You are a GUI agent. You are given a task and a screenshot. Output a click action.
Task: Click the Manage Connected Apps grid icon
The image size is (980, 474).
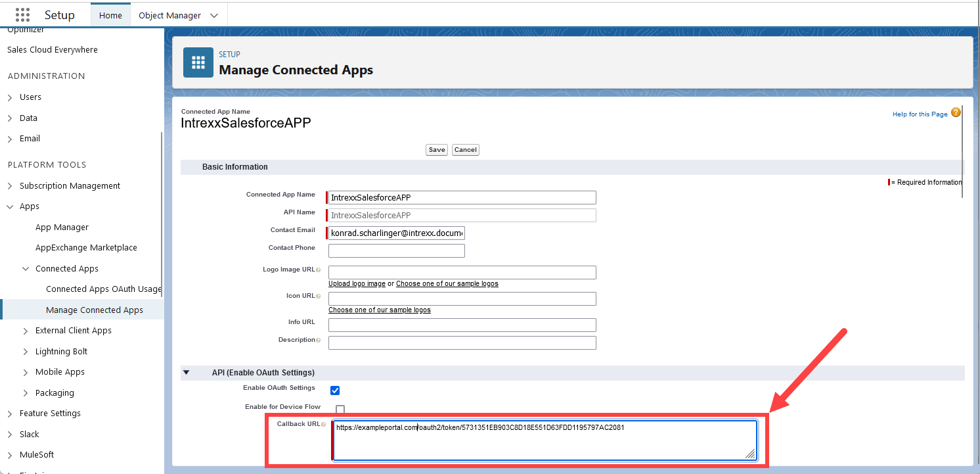[198, 62]
